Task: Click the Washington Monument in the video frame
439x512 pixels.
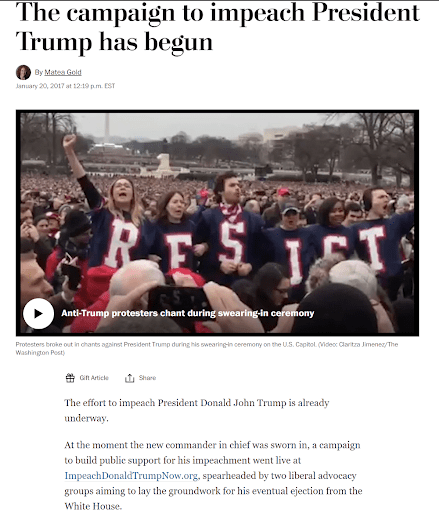Action: (107, 125)
